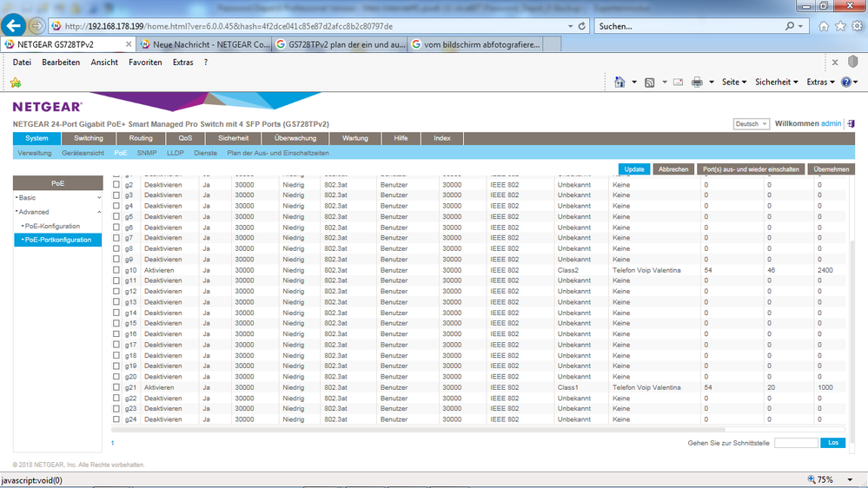
Task: Click the NETGEAR logo
Action: (48, 106)
